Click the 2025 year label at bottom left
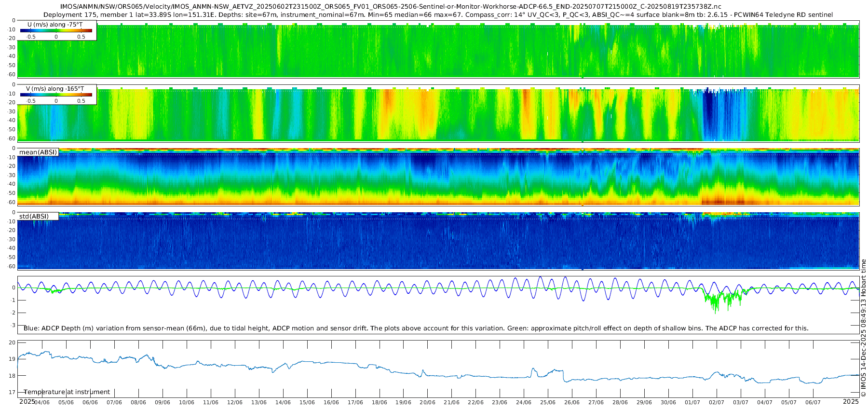 click(x=27, y=401)
